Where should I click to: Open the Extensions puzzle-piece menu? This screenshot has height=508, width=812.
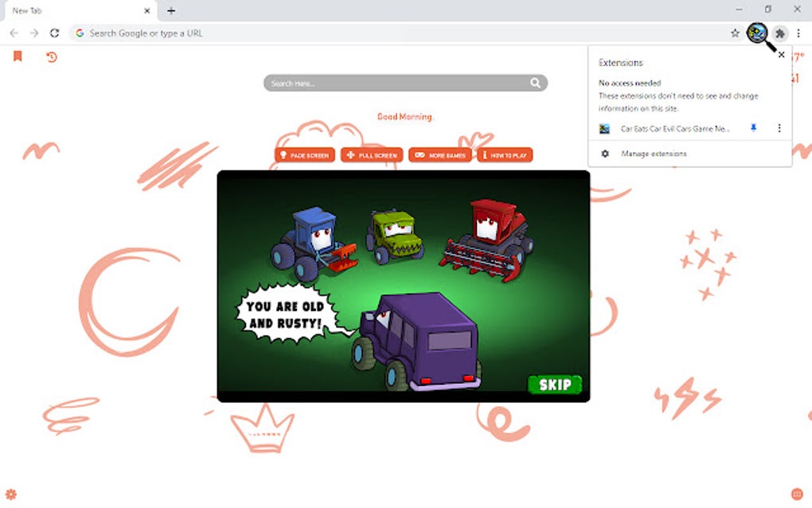pyautogui.click(x=780, y=33)
